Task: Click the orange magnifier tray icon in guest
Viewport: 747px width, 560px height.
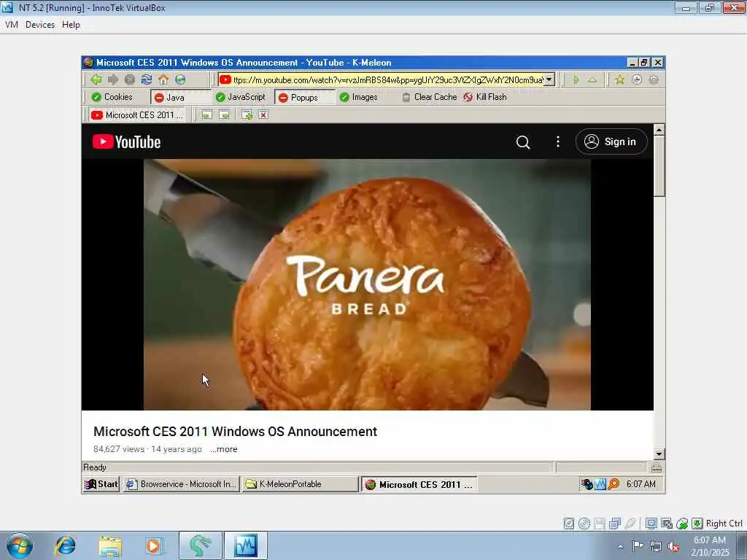Action: [x=614, y=484]
